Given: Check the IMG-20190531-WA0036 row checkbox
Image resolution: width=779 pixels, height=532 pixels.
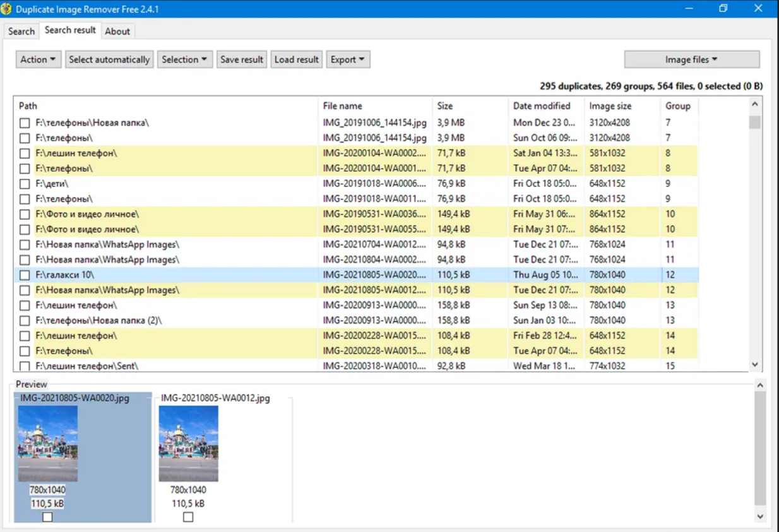Looking at the screenshot, I should [25, 214].
